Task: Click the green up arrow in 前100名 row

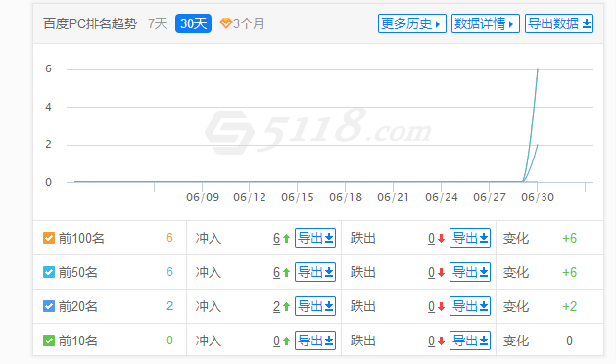Action: point(286,238)
